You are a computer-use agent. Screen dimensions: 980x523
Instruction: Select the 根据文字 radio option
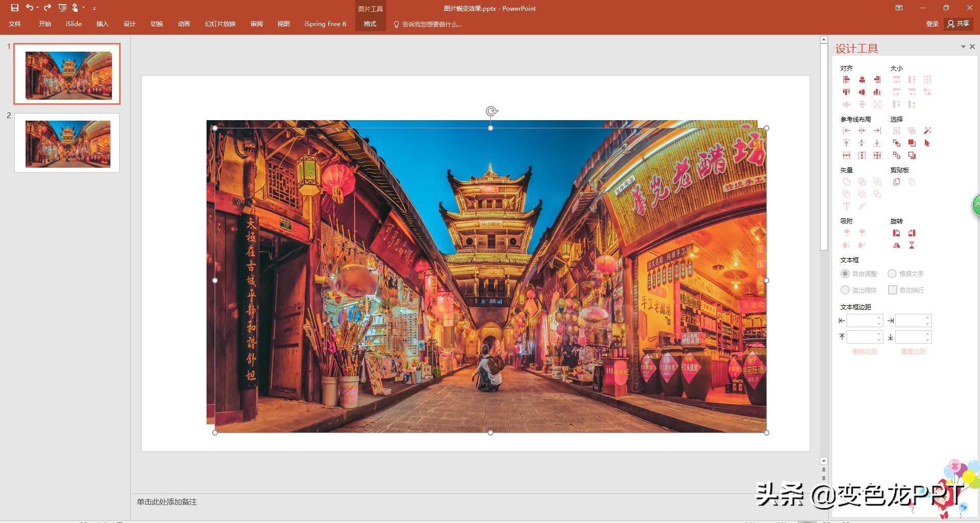pyautogui.click(x=893, y=274)
